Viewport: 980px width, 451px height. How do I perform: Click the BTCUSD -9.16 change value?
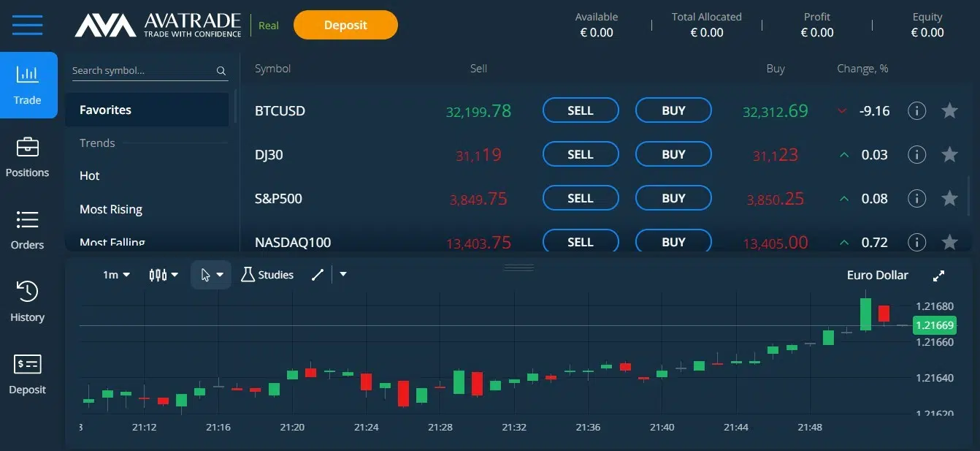pyautogui.click(x=874, y=111)
